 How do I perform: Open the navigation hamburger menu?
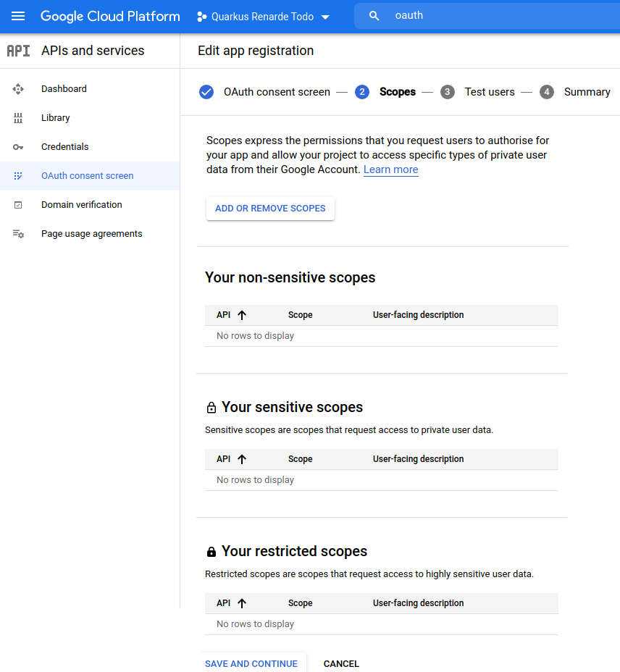pos(18,16)
